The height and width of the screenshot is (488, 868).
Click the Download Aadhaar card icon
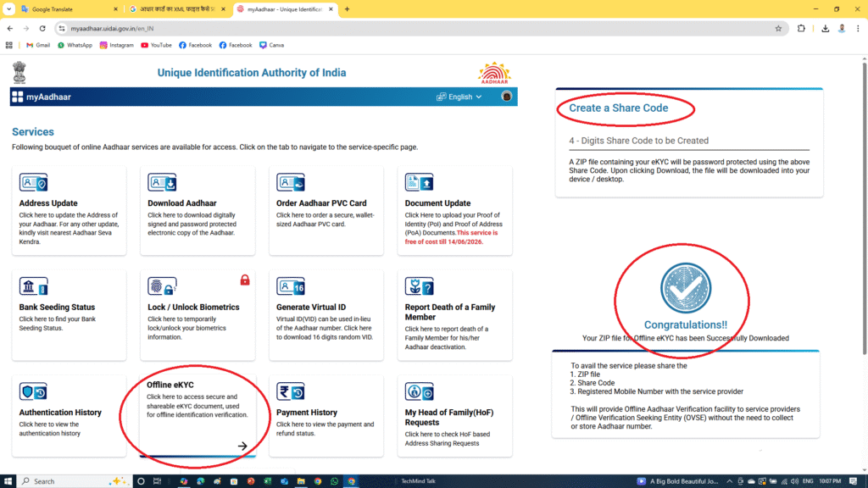coord(162,182)
